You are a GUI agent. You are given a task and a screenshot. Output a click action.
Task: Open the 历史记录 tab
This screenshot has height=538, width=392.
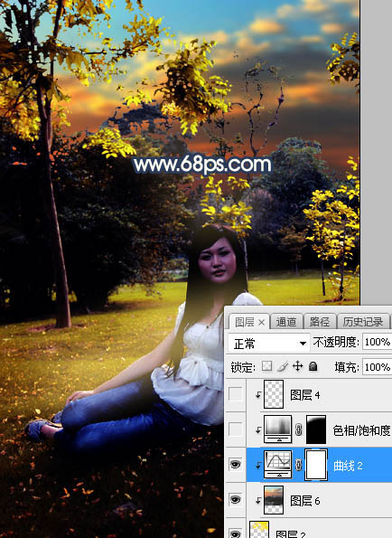click(363, 322)
